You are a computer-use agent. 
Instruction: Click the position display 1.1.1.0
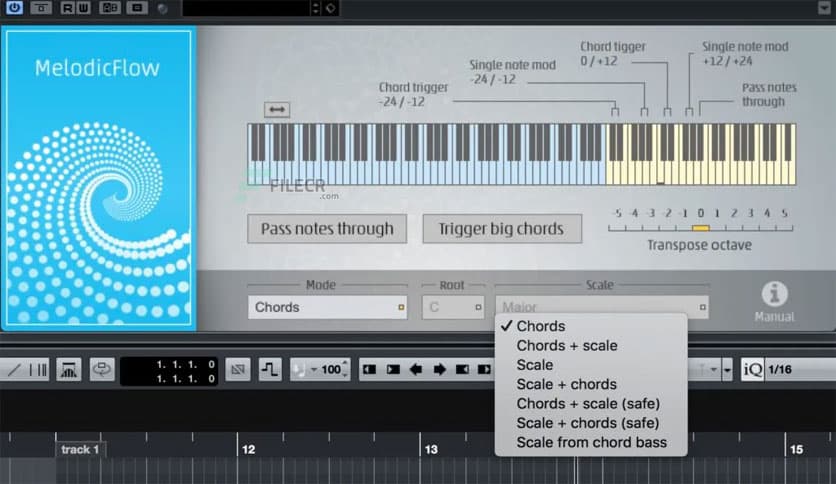[x=169, y=371]
